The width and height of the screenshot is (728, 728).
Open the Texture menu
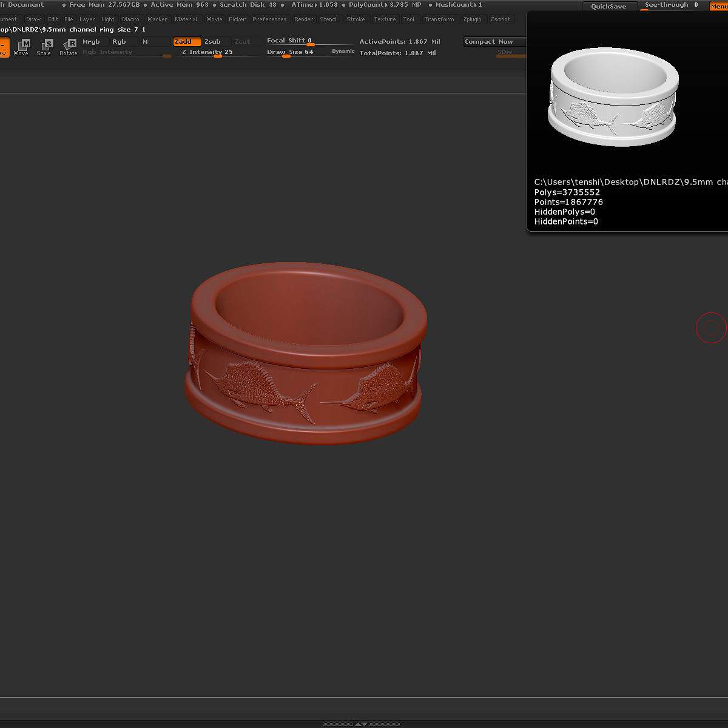pyautogui.click(x=385, y=19)
